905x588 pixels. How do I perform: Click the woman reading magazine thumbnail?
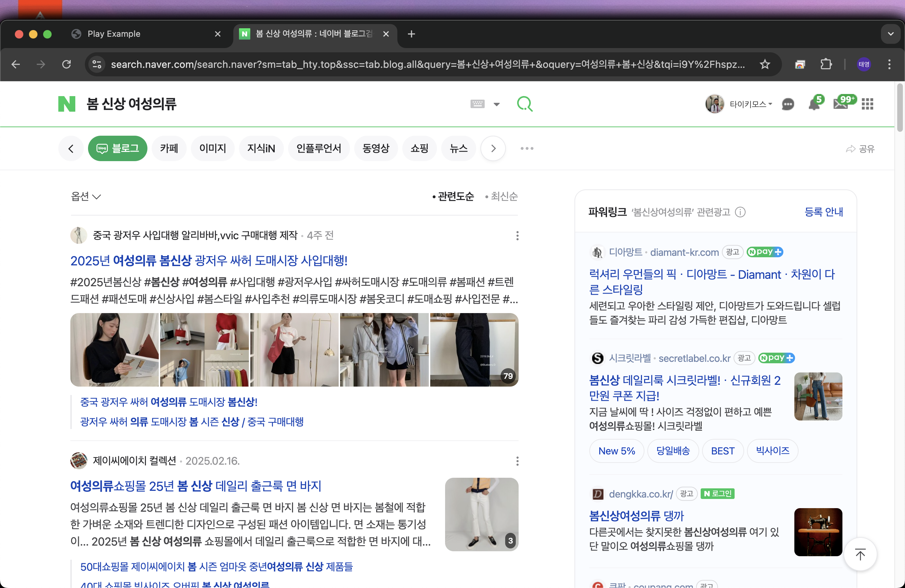click(115, 350)
